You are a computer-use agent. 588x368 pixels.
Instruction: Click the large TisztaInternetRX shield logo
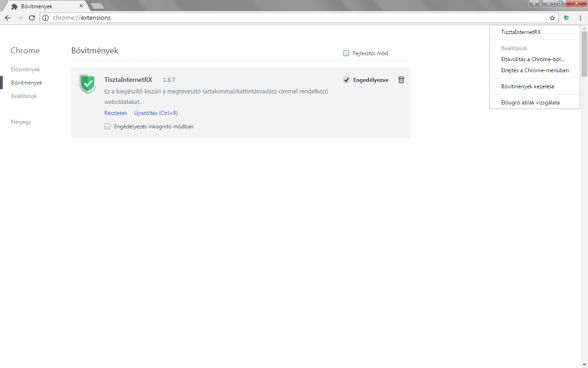88,84
